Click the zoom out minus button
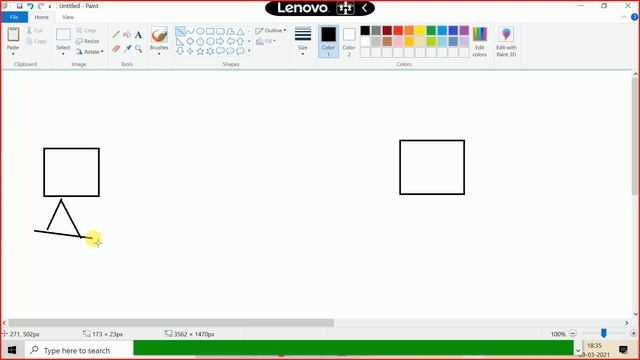The image size is (640, 360). [x=573, y=333]
